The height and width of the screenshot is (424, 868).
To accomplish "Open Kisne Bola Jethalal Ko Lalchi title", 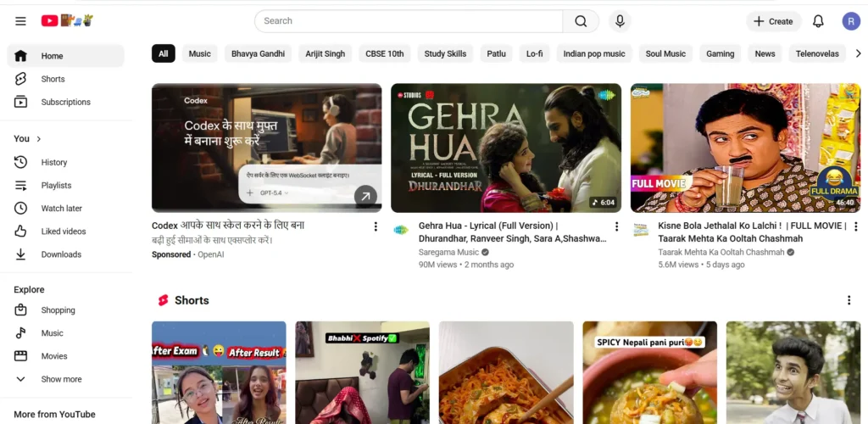I will click(752, 232).
